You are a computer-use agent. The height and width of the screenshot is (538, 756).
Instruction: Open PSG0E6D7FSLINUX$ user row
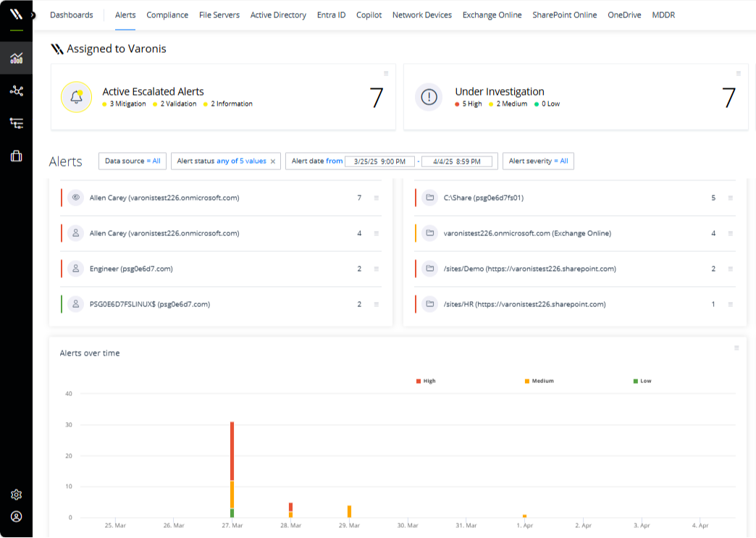pyautogui.click(x=222, y=305)
